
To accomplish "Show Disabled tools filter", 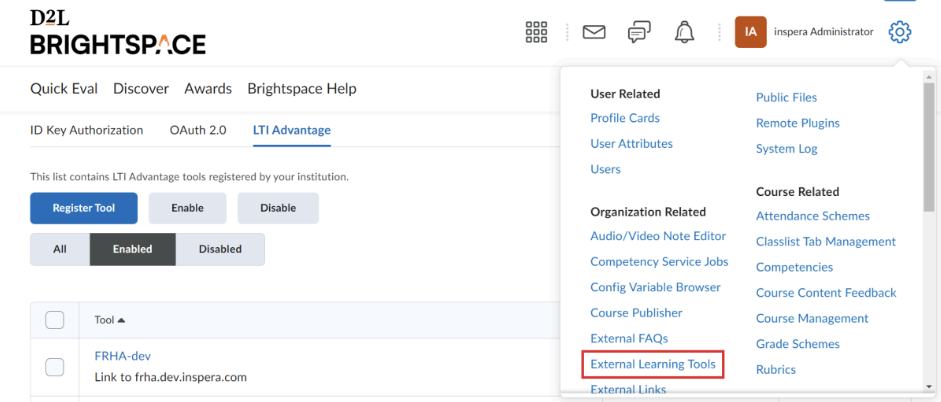I will tap(220, 249).
